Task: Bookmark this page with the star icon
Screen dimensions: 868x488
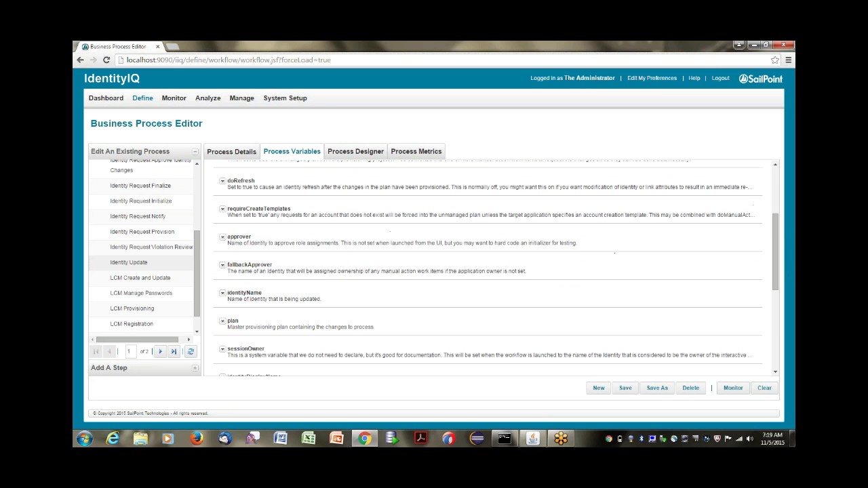Action: pyautogui.click(x=775, y=60)
